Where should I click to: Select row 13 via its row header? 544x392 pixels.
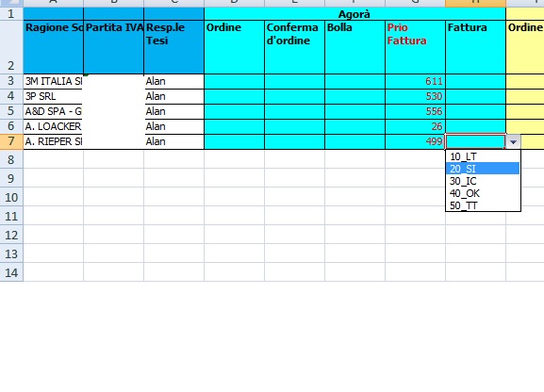[x=11, y=253]
